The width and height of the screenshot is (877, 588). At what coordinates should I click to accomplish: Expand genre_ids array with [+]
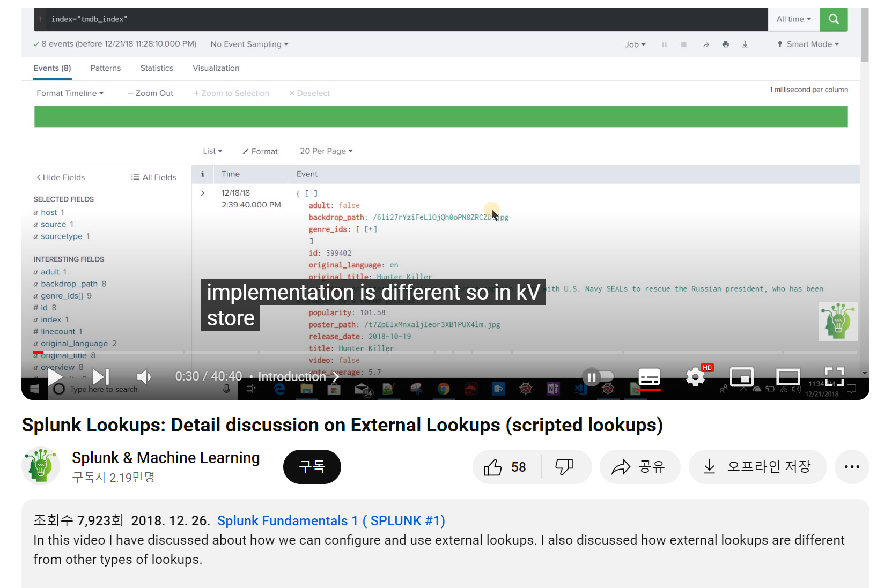click(x=371, y=229)
